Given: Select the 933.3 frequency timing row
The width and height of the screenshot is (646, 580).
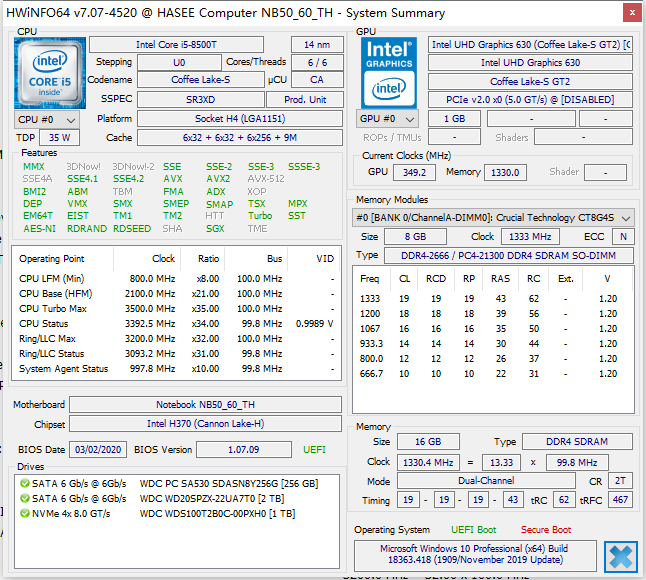Looking at the screenshot, I should pos(493,344).
